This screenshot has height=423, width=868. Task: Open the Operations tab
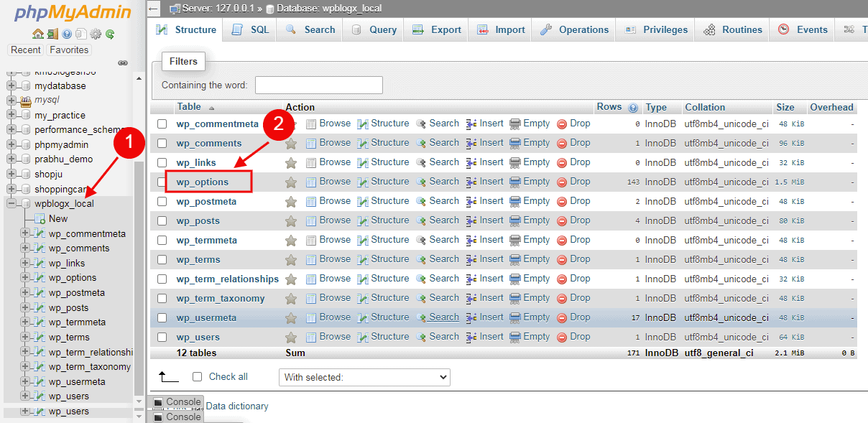click(x=574, y=29)
